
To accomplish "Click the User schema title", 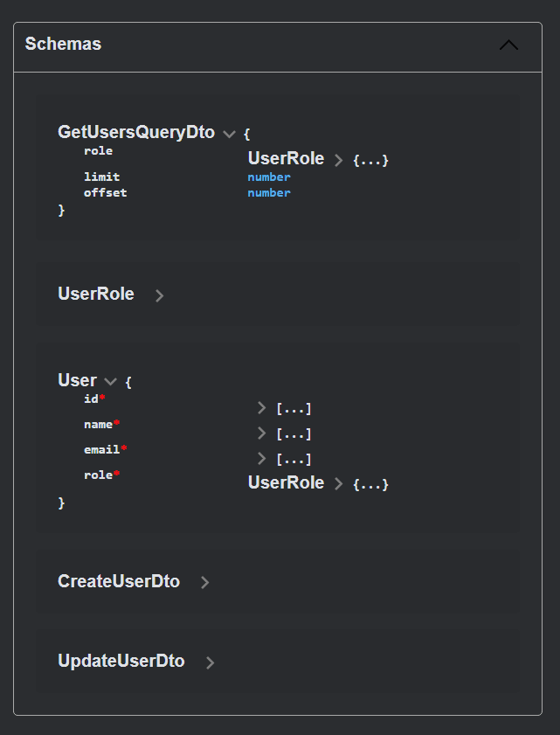I will pos(77,380).
